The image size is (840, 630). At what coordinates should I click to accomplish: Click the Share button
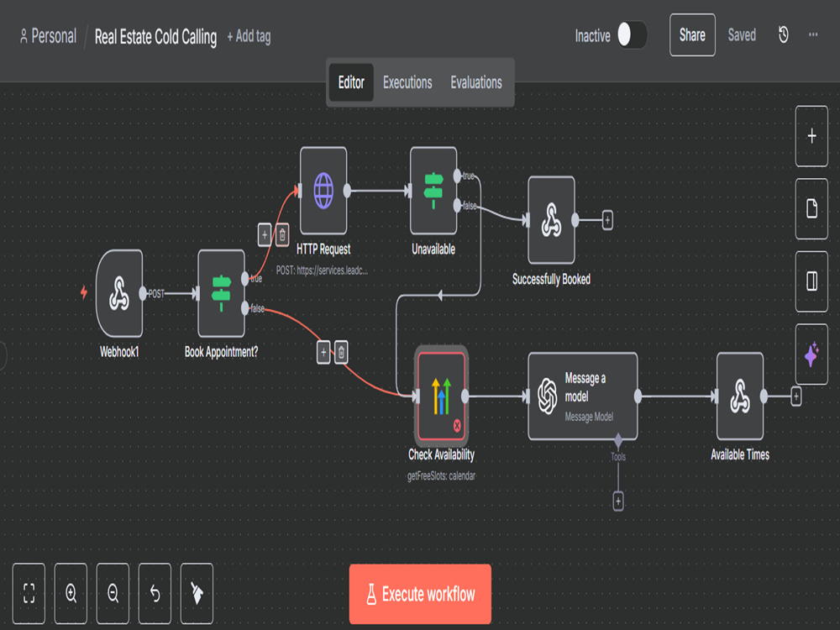[x=692, y=35]
